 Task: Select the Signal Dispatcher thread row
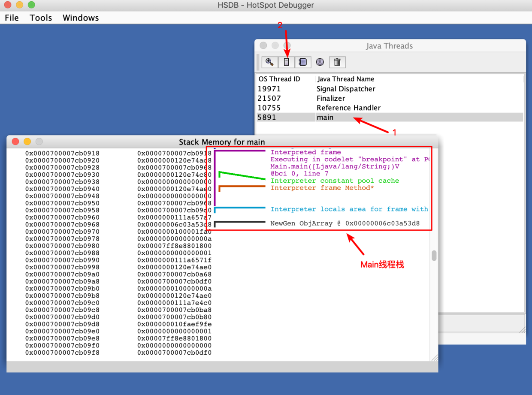(x=346, y=89)
